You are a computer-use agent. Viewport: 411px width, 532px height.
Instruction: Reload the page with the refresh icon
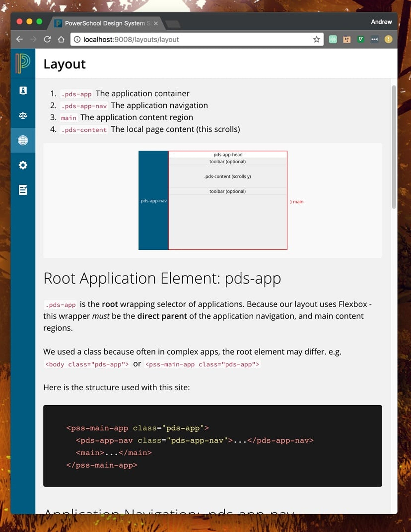pyautogui.click(x=47, y=39)
